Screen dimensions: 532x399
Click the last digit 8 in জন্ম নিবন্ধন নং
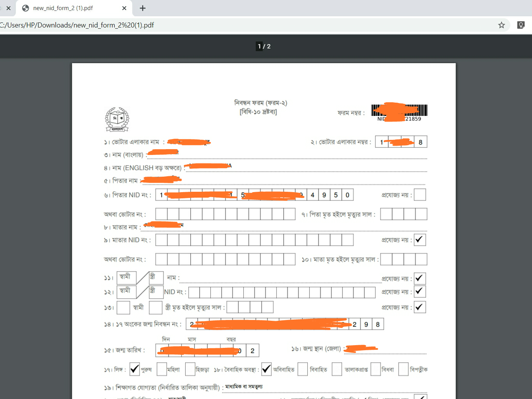(378, 324)
